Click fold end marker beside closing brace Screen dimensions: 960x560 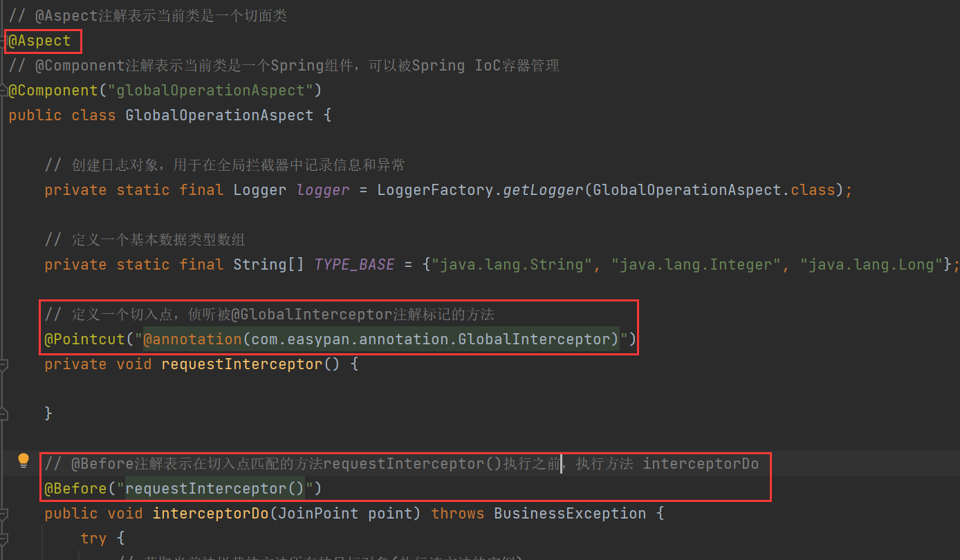(3, 414)
